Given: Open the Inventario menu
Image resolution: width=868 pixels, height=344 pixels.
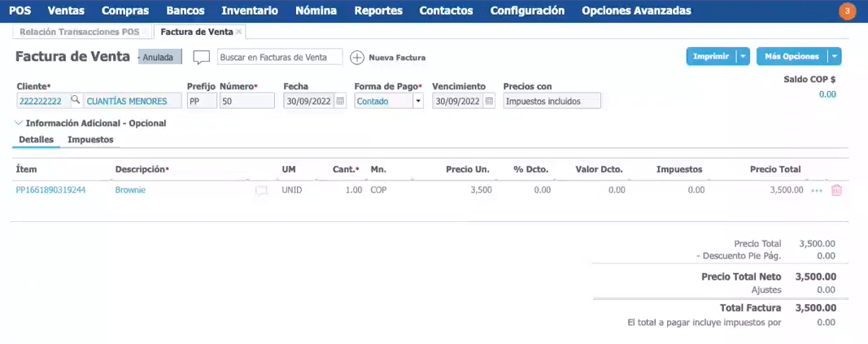Looking at the screenshot, I should [250, 11].
